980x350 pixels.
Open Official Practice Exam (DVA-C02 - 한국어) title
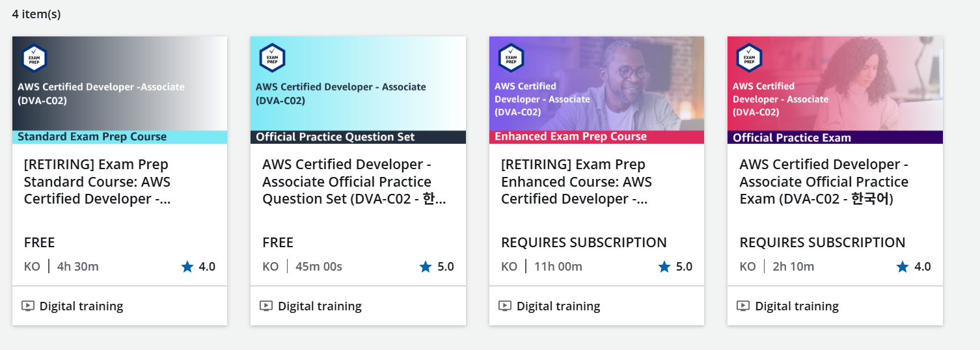824,182
